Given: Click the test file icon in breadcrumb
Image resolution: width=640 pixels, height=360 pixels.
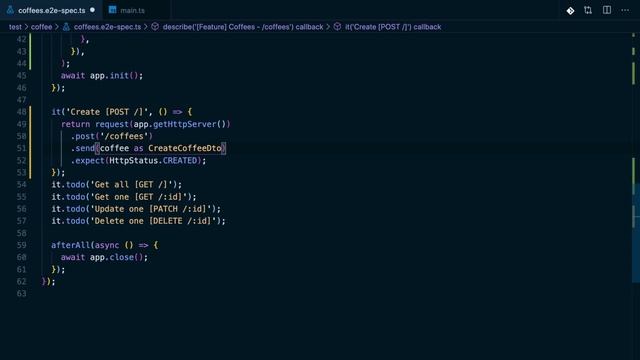Looking at the screenshot, I should 66,27.
